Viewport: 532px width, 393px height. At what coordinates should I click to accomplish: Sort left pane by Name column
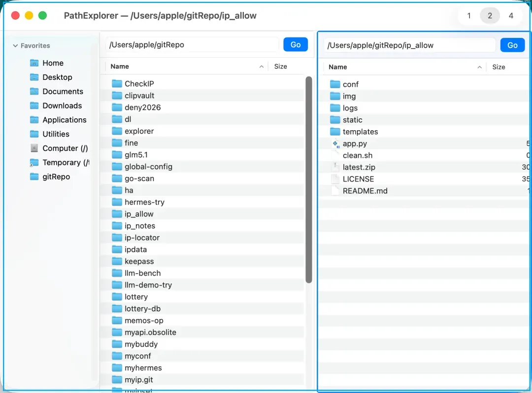[x=187, y=66]
